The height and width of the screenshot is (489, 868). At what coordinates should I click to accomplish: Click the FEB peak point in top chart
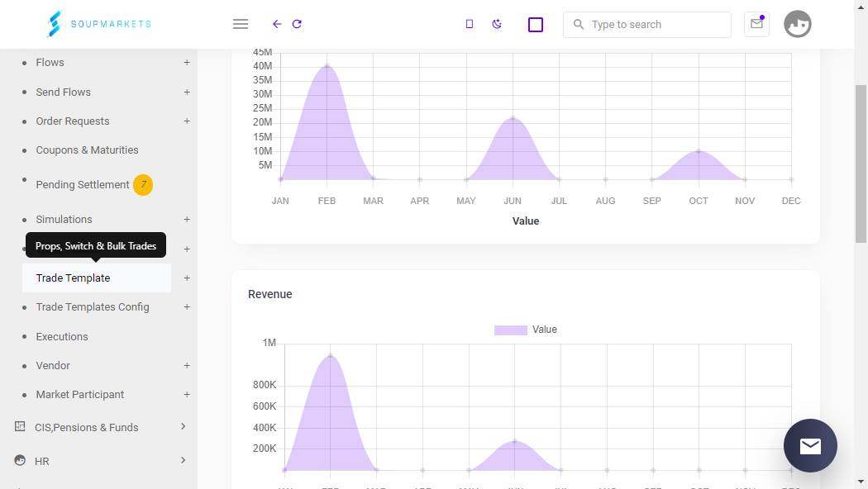327,66
